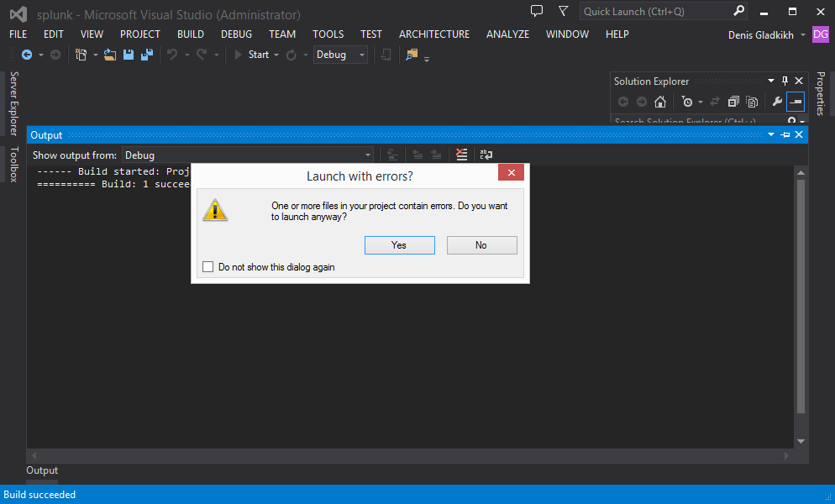Click the Quick Launch magnifier icon

coord(738,11)
